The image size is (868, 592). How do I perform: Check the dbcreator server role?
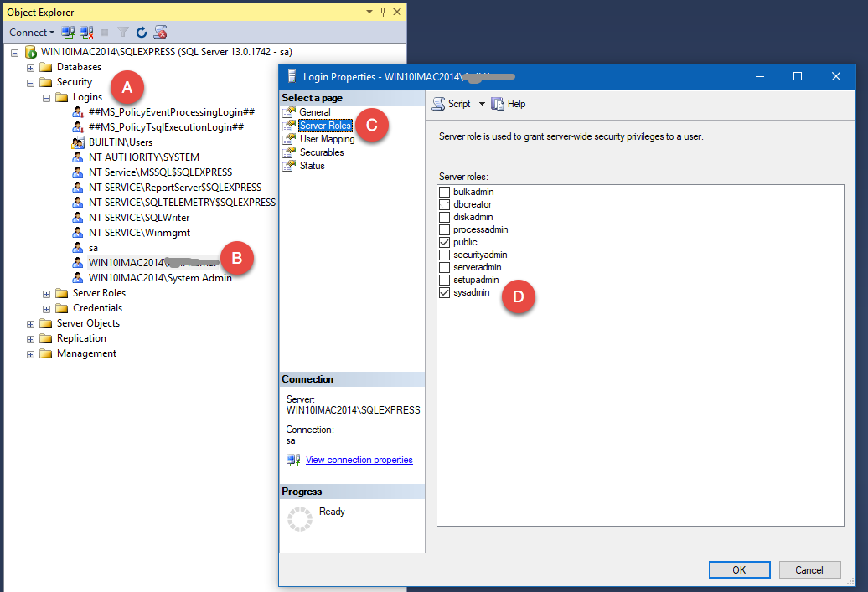[x=445, y=204]
